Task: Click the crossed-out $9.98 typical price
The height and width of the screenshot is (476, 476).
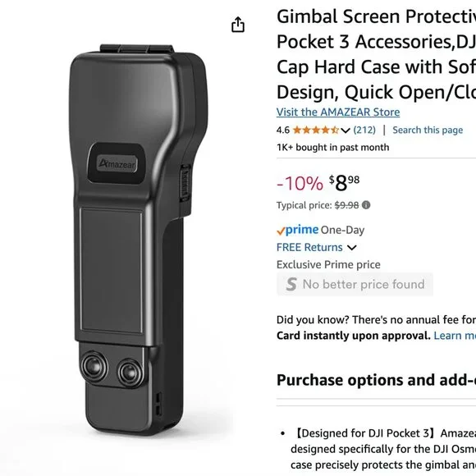Action: (346, 205)
